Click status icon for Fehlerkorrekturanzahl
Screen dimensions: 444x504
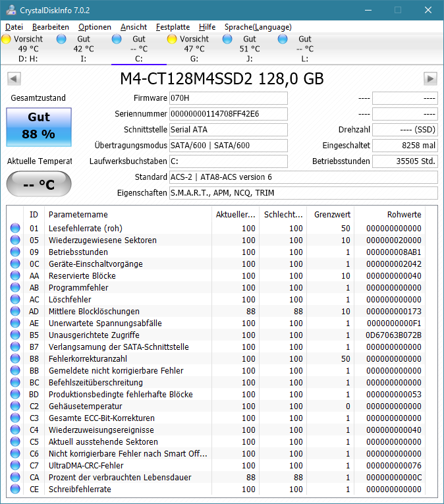[15, 358]
